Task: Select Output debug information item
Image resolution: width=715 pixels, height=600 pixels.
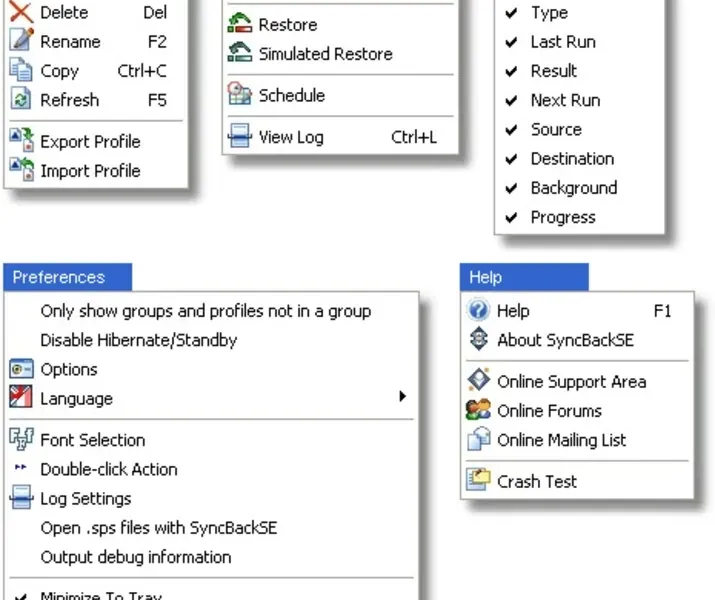Action: 135,557
